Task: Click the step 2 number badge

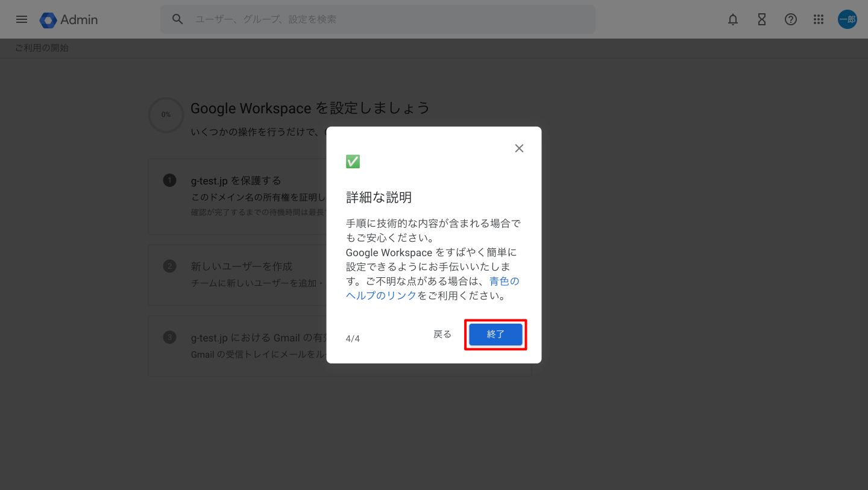Action: pos(169,266)
